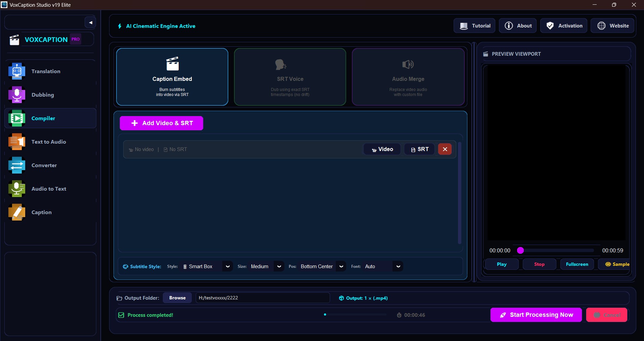Image resolution: width=644 pixels, height=341 pixels.
Task: Click the VoxCaption clapperboard logo icon
Action: (14, 40)
